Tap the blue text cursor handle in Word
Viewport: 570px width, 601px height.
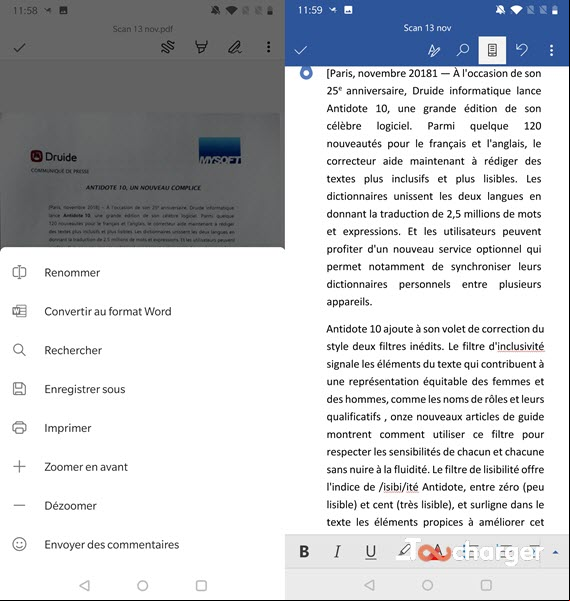click(306, 73)
